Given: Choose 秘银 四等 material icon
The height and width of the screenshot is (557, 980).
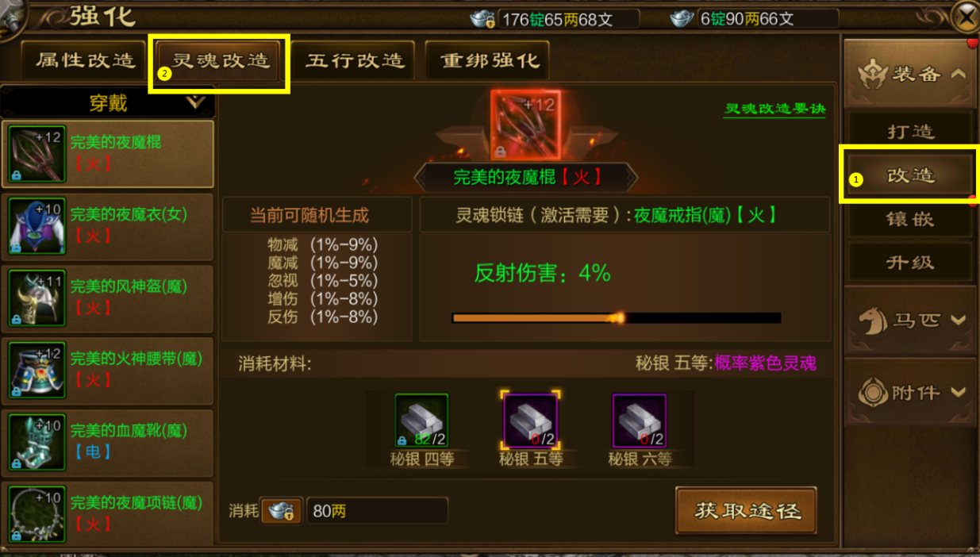Looking at the screenshot, I should pyautogui.click(x=421, y=421).
